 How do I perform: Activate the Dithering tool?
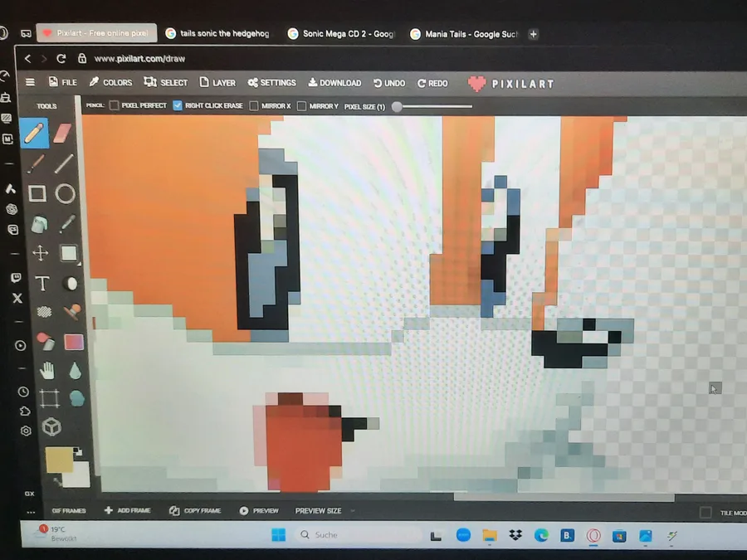[x=44, y=312]
